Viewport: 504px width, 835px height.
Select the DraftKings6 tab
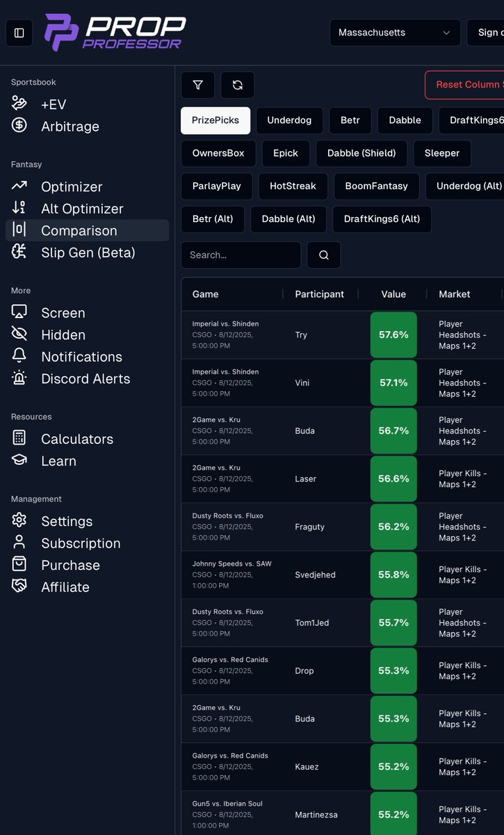(471, 120)
